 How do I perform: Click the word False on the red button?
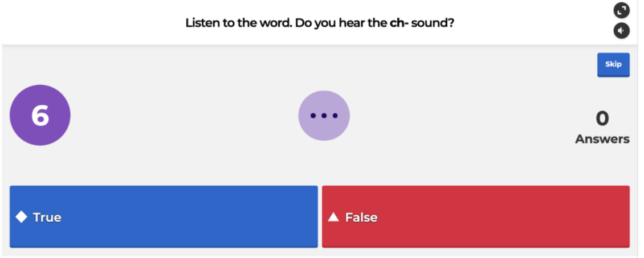point(361,217)
